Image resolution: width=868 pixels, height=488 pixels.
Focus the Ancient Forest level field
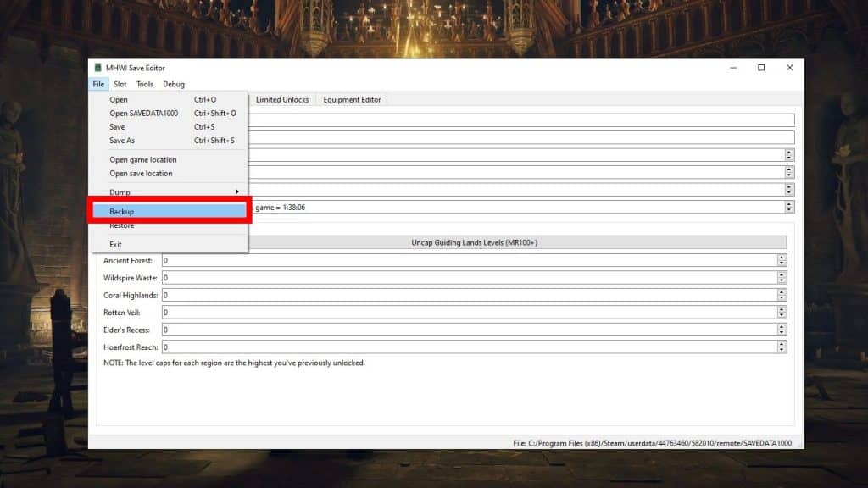pos(470,260)
